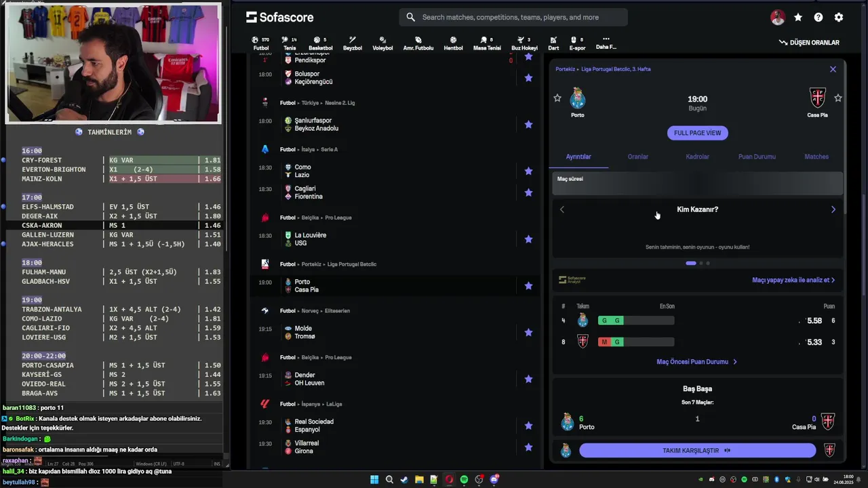868x488 pixels.
Task: Go to next Kim Kazanır card
Action: 833,209
